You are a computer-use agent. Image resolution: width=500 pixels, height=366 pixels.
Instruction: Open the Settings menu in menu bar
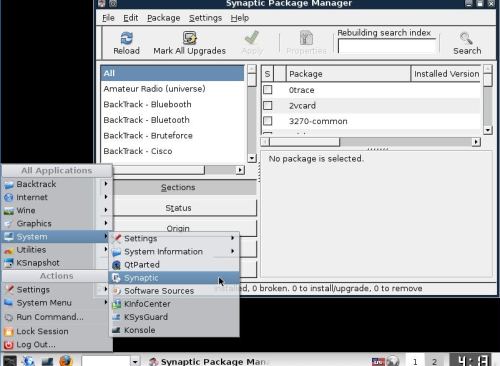click(205, 18)
